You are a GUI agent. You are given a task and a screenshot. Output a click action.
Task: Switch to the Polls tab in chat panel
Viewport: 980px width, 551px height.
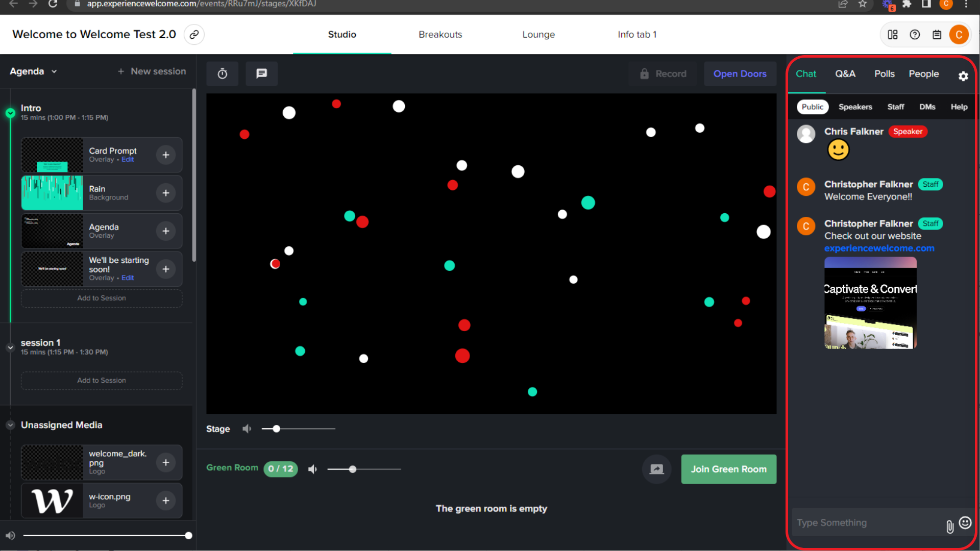(884, 73)
